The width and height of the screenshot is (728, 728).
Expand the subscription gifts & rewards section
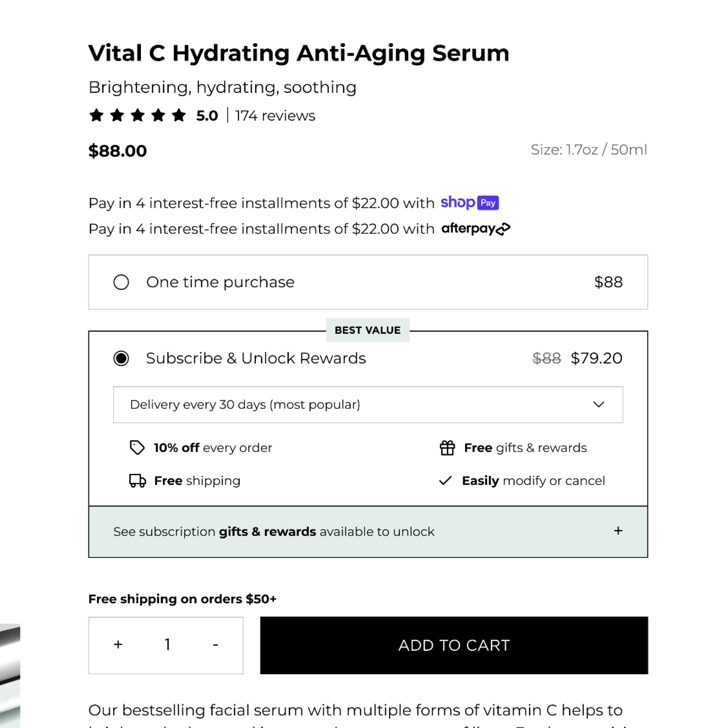[x=368, y=532]
